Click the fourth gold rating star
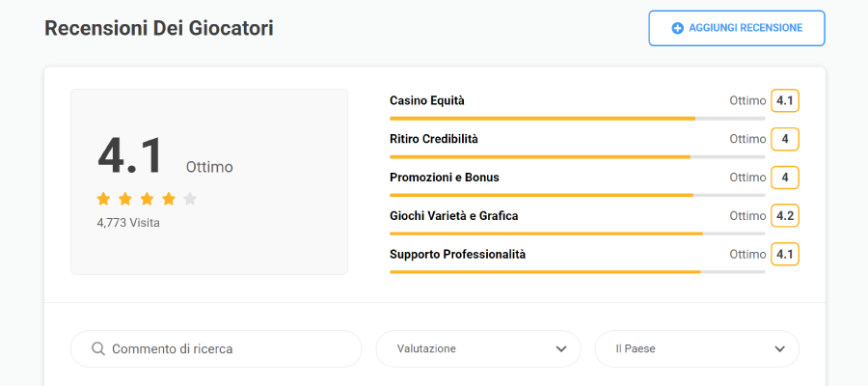 click(169, 199)
